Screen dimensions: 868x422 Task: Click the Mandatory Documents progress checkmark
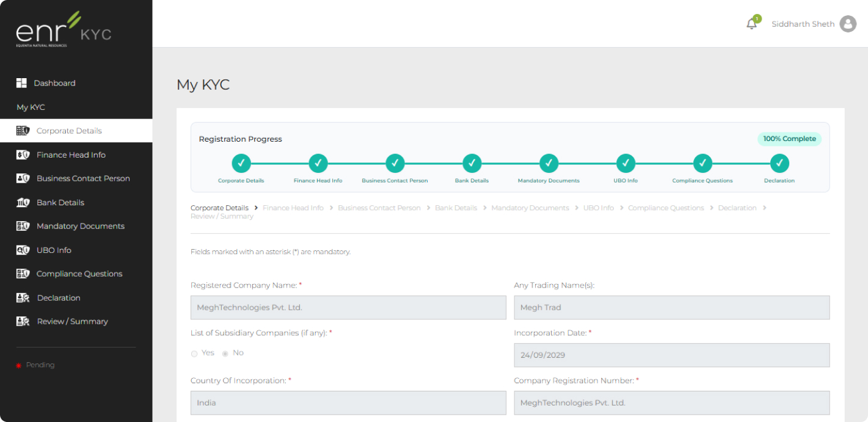(549, 163)
